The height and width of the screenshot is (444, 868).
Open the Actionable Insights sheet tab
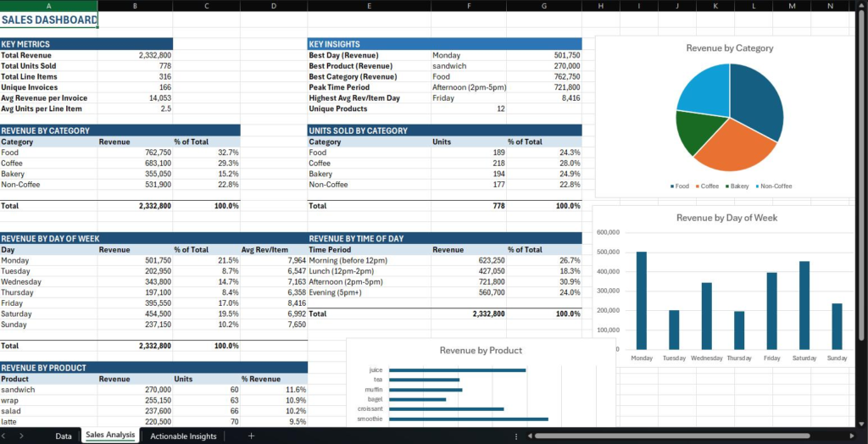coord(183,436)
